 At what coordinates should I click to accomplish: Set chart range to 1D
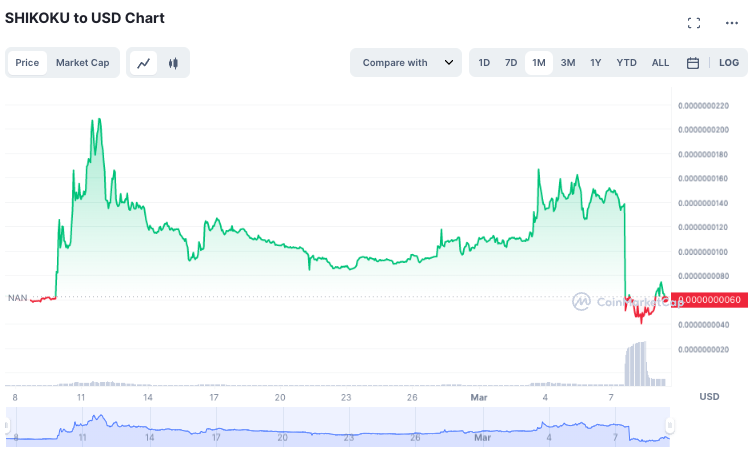(x=484, y=63)
